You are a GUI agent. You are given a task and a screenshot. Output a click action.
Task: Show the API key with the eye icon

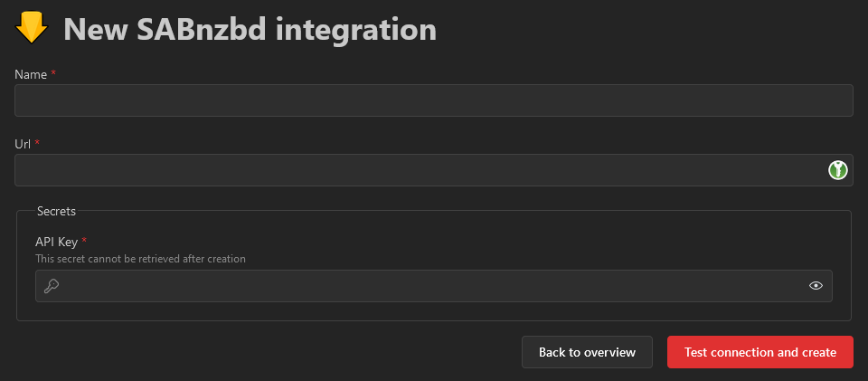pyautogui.click(x=816, y=286)
